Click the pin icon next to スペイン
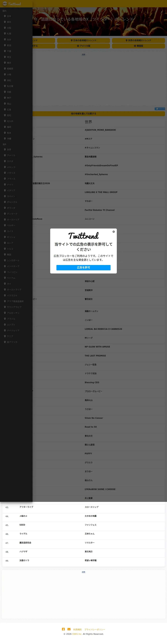 click(5, 196)
